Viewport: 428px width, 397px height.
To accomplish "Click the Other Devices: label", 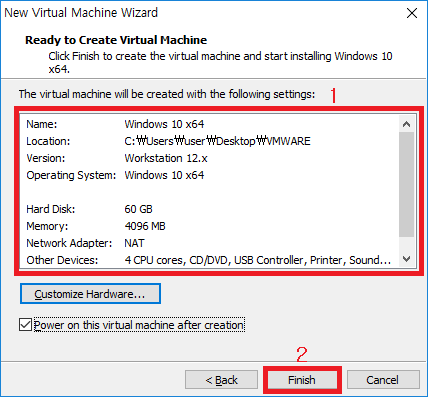I will coord(62,260).
